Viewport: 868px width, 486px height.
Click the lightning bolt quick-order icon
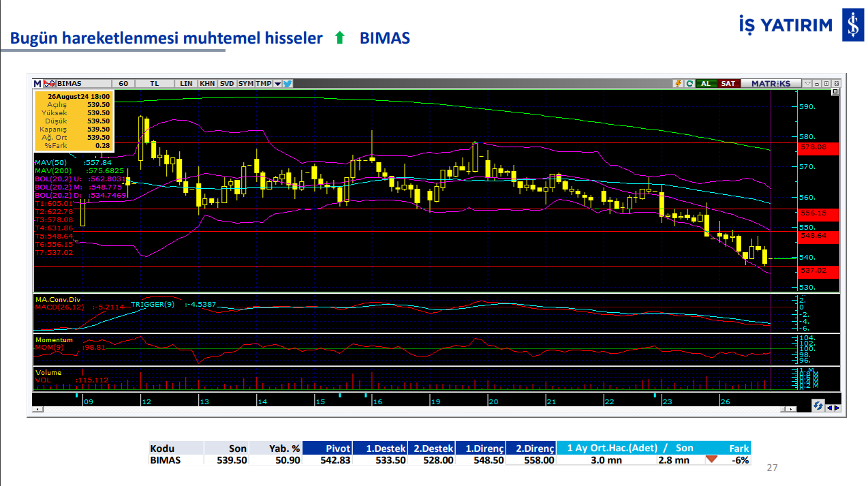point(678,83)
